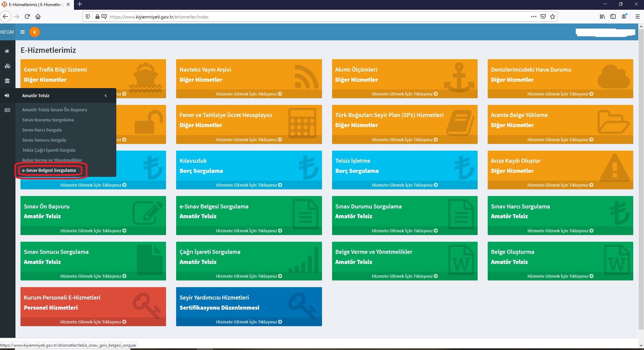Open the Firefox library icon

[602, 16]
